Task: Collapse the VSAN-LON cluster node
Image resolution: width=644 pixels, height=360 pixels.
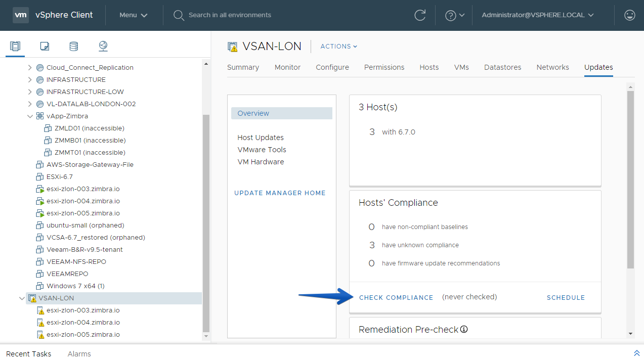Action: (22, 298)
